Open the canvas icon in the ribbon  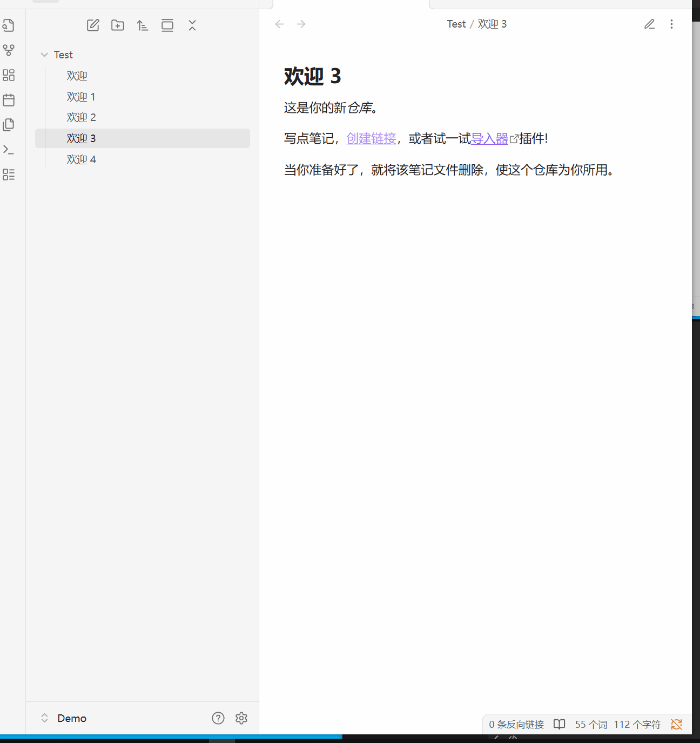click(x=9, y=75)
